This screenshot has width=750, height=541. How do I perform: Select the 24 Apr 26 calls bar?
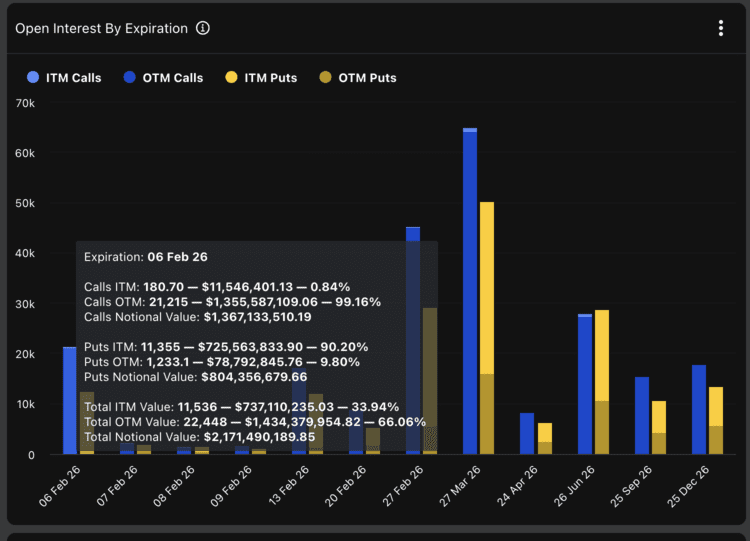coord(527,434)
